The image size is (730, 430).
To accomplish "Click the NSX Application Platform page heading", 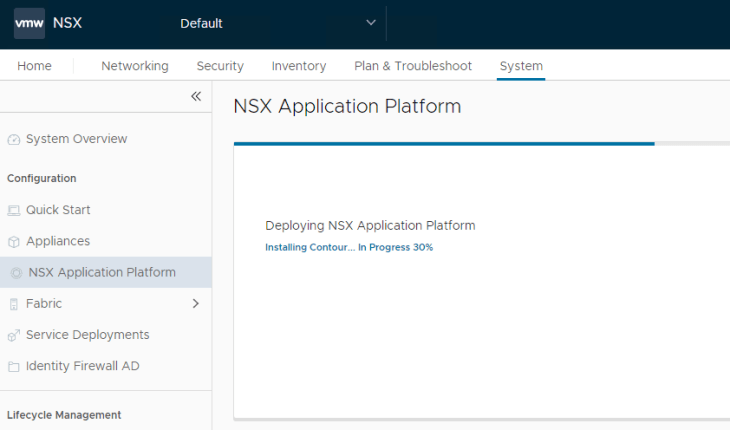I will [x=347, y=106].
